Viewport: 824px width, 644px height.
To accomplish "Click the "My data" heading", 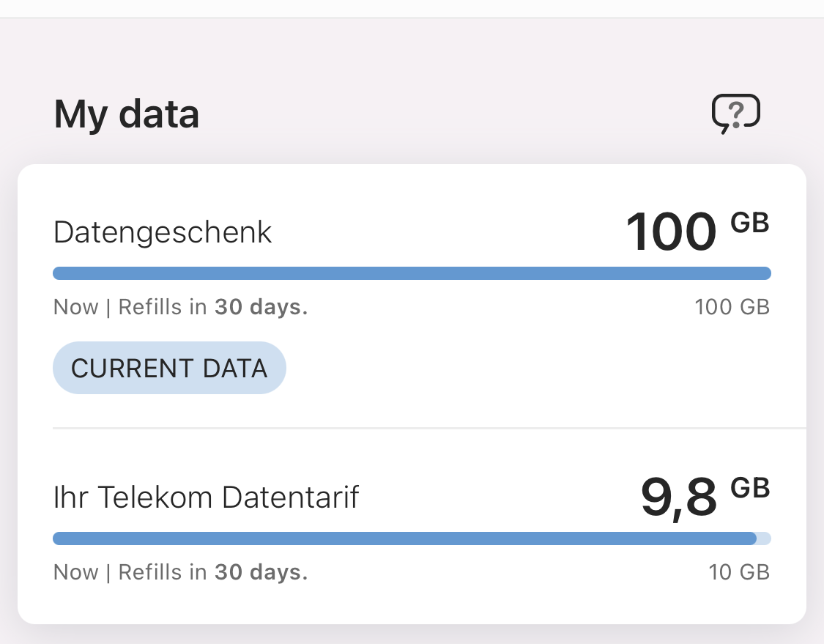I will [x=127, y=115].
